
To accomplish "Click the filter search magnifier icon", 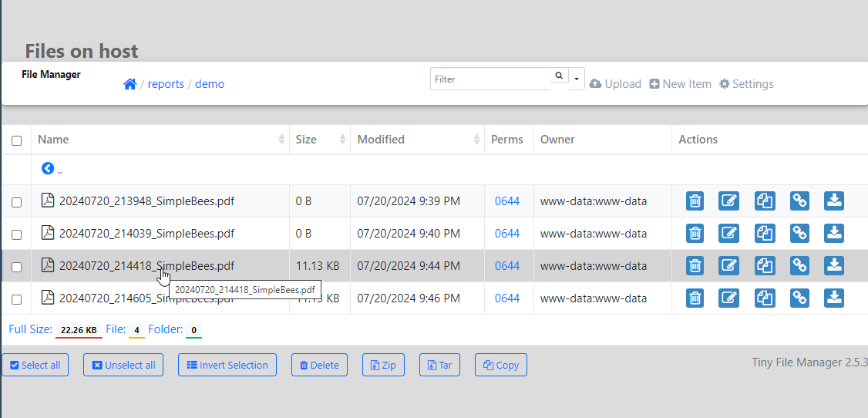I will pos(559,76).
